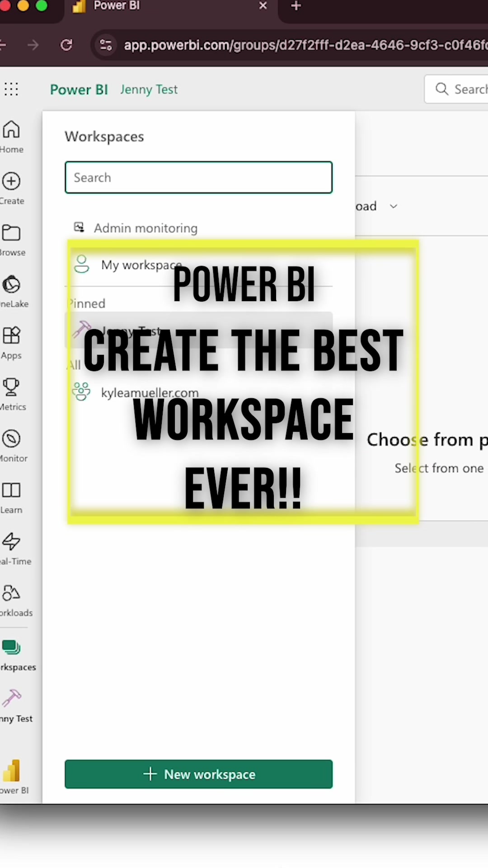Click the New workspace button
This screenshot has height=868, width=488.
[x=198, y=774]
